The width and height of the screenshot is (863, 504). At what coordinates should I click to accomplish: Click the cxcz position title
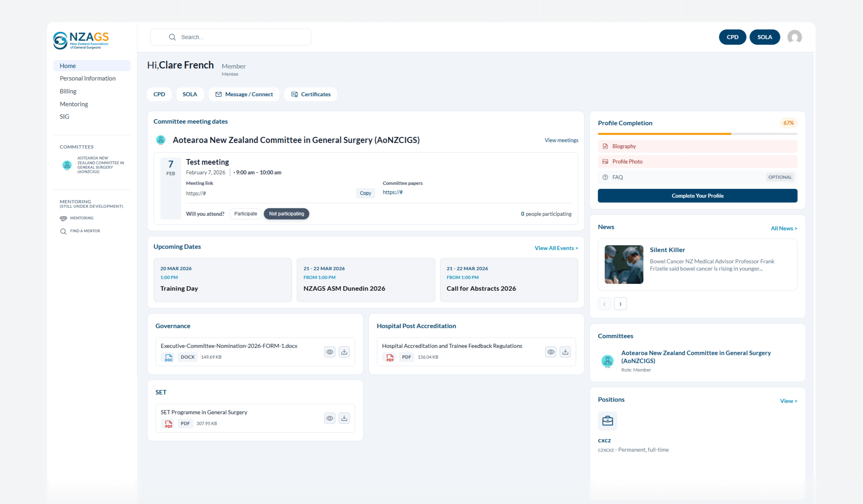[604, 440]
